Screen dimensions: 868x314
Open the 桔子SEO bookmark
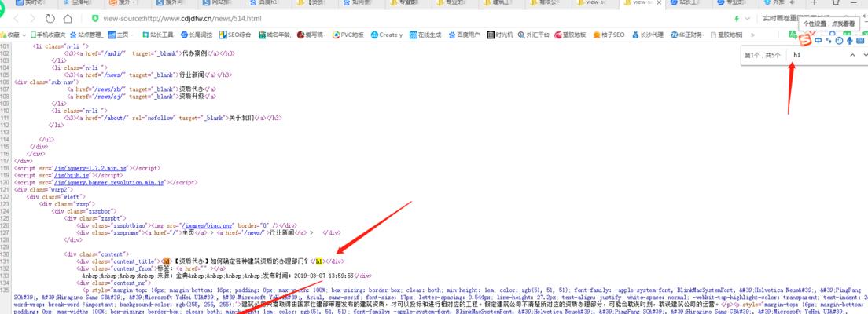609,35
